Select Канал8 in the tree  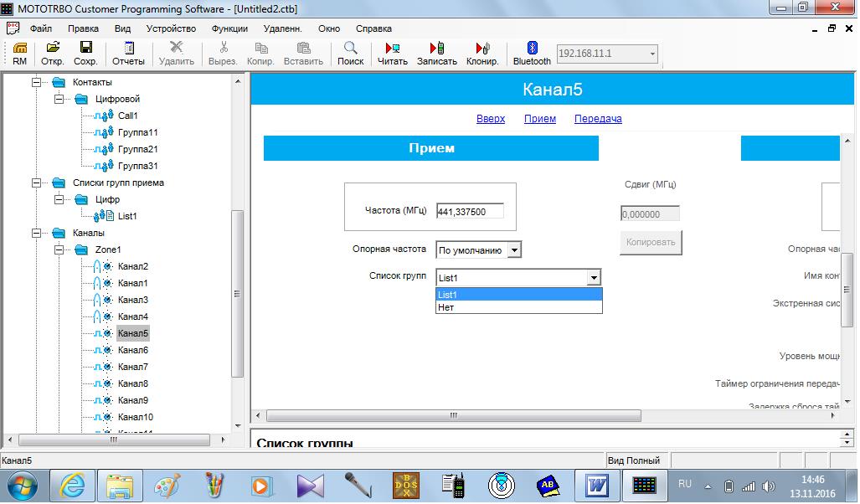(x=133, y=384)
